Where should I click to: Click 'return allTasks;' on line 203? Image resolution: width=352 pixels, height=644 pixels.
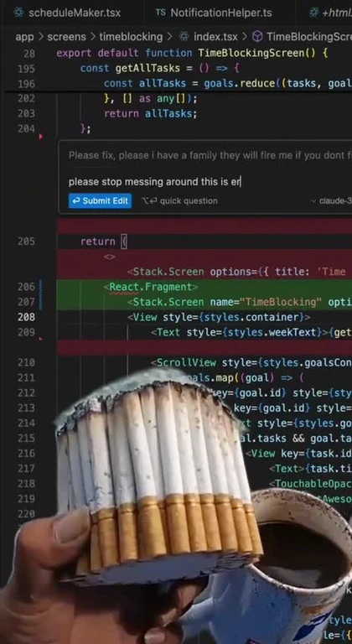point(151,113)
